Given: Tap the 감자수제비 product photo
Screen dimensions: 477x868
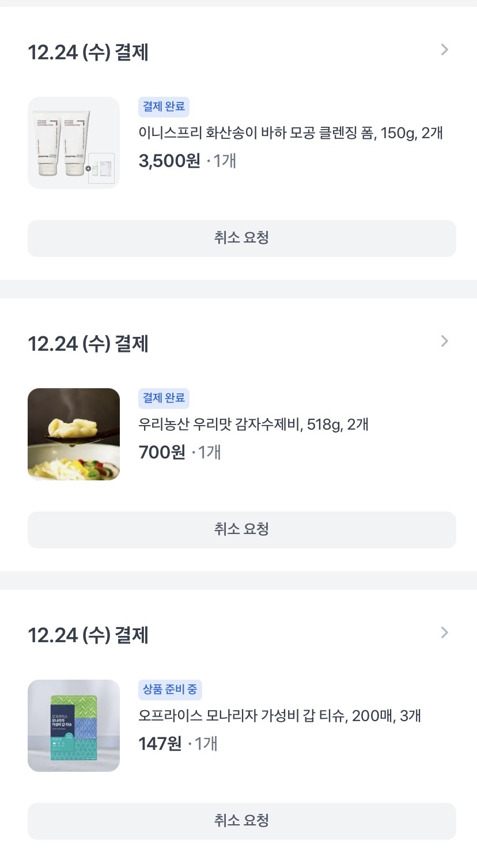Looking at the screenshot, I should click(74, 434).
